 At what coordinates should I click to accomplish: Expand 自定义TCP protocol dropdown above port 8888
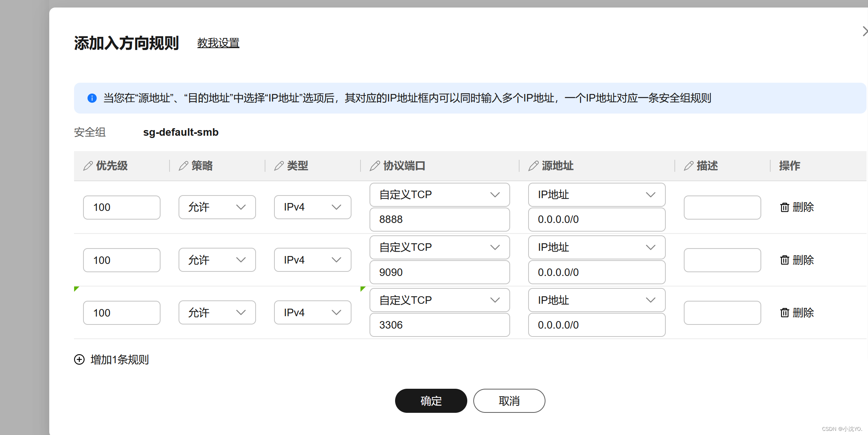coord(440,195)
